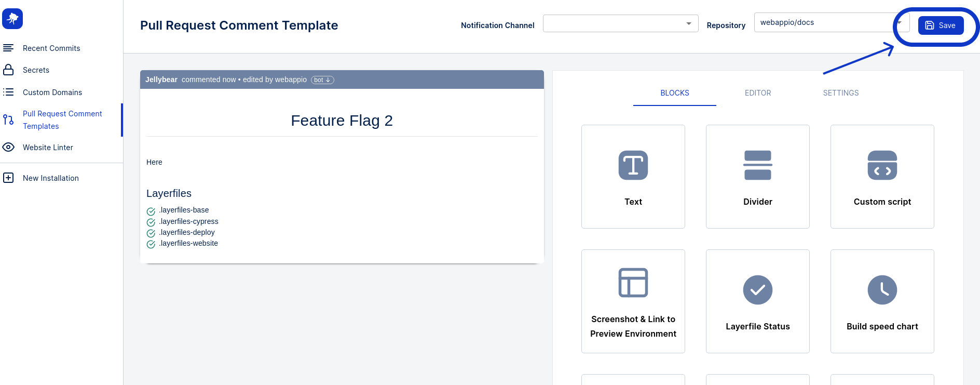Viewport: 980px width, 385px height.
Task: Click the Feature Flag 2 heading
Action: click(342, 121)
